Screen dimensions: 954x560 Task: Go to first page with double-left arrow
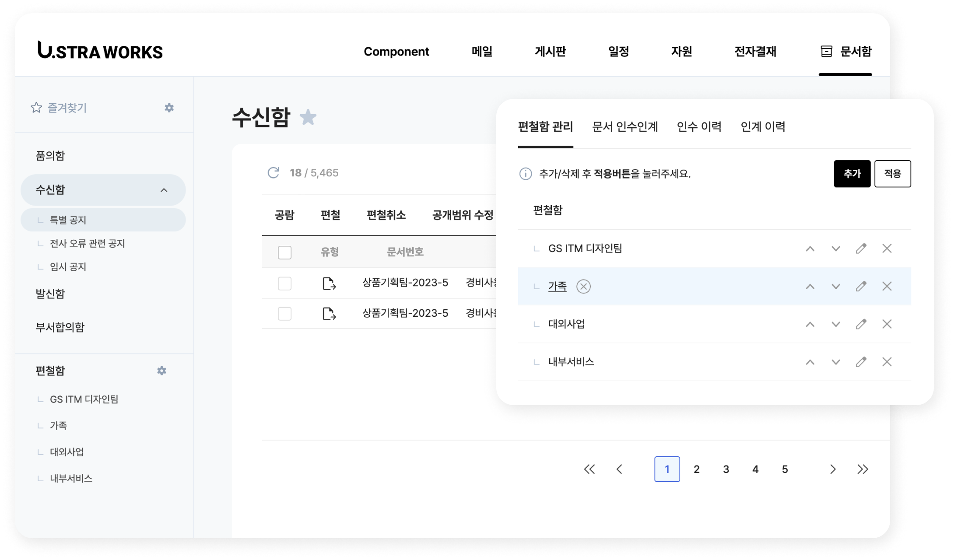coord(589,469)
